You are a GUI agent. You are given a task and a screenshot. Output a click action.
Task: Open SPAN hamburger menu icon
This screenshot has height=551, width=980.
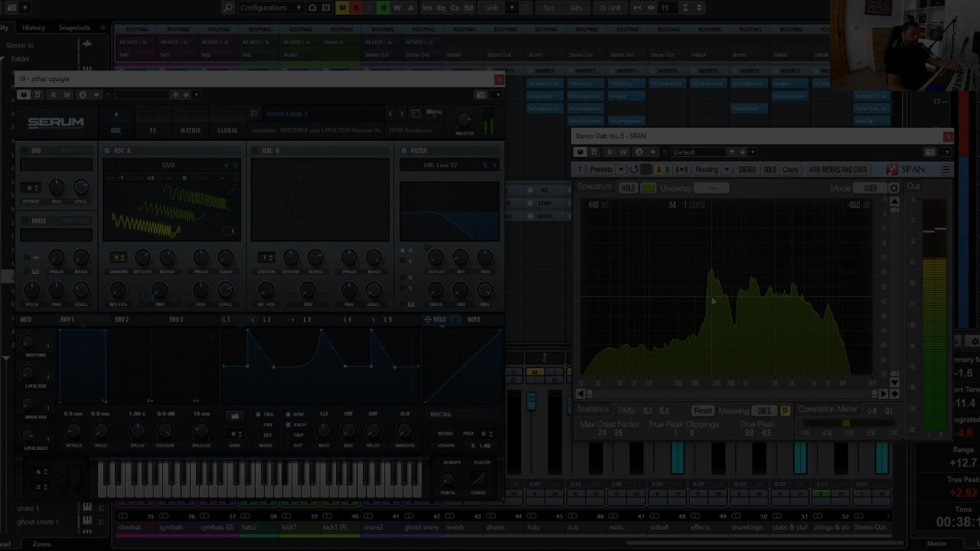(946, 169)
